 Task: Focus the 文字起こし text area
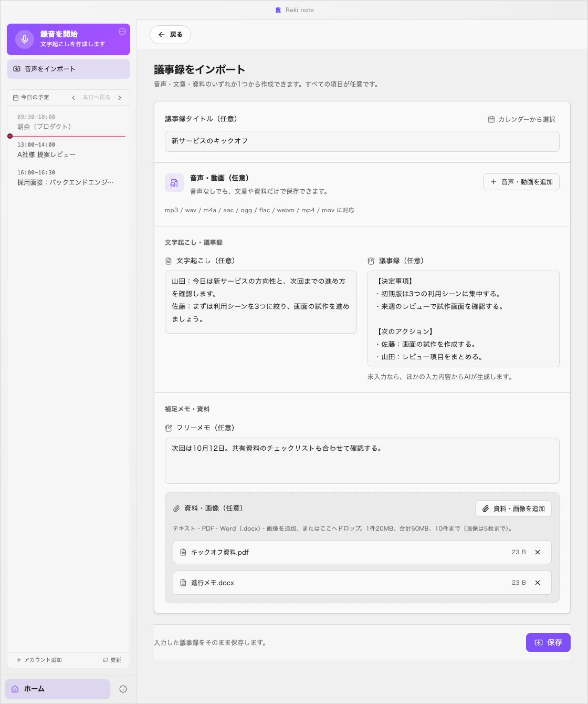(261, 302)
